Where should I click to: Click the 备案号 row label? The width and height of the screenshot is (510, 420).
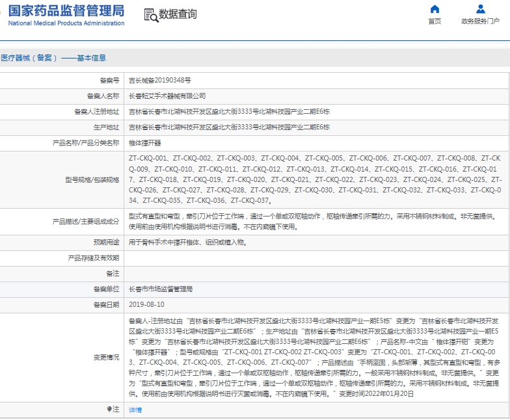(x=109, y=81)
